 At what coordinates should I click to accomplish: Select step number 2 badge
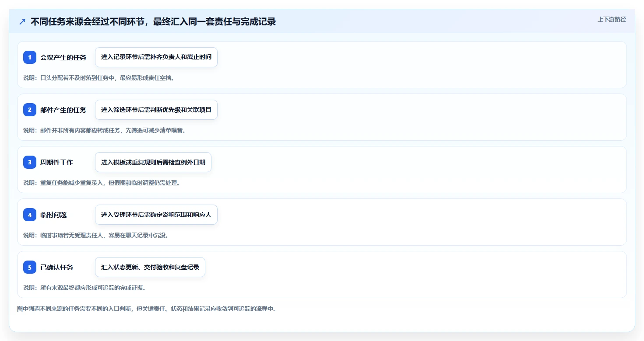[x=30, y=110]
